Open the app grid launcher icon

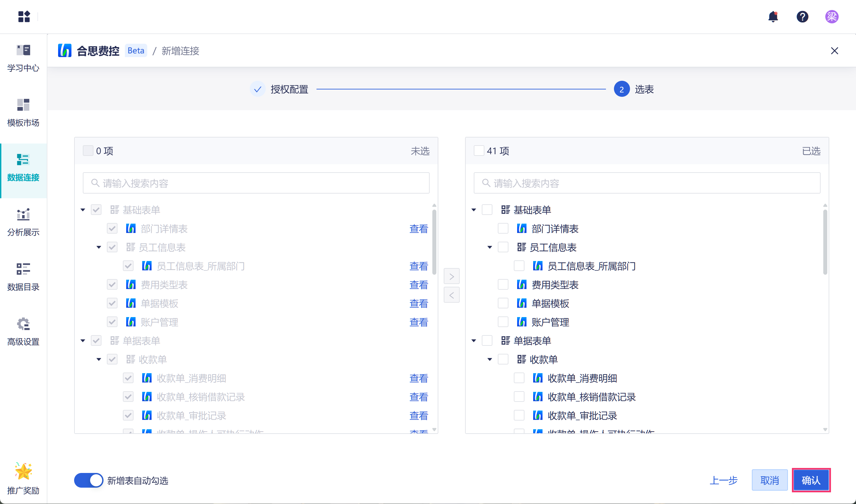(x=24, y=16)
